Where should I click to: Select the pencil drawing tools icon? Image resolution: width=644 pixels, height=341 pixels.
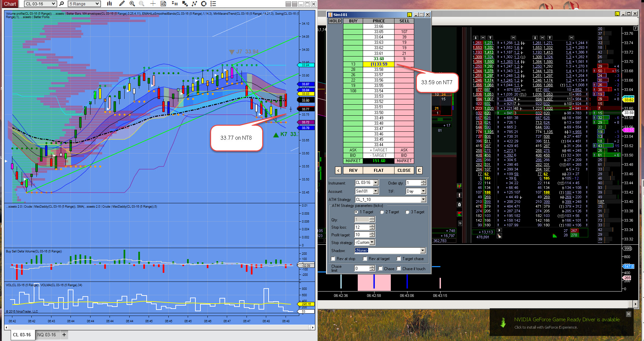tap(122, 4)
